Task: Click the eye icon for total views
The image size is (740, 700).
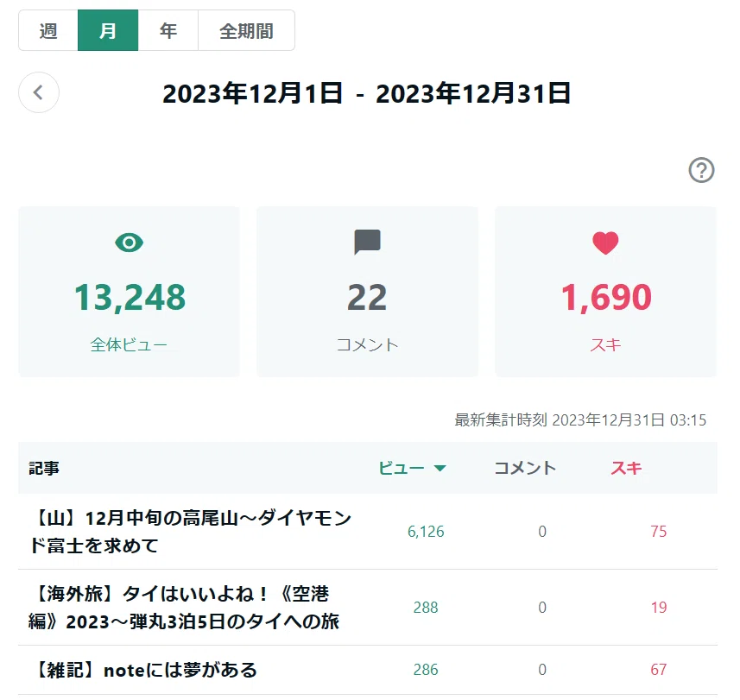Action: (x=129, y=243)
